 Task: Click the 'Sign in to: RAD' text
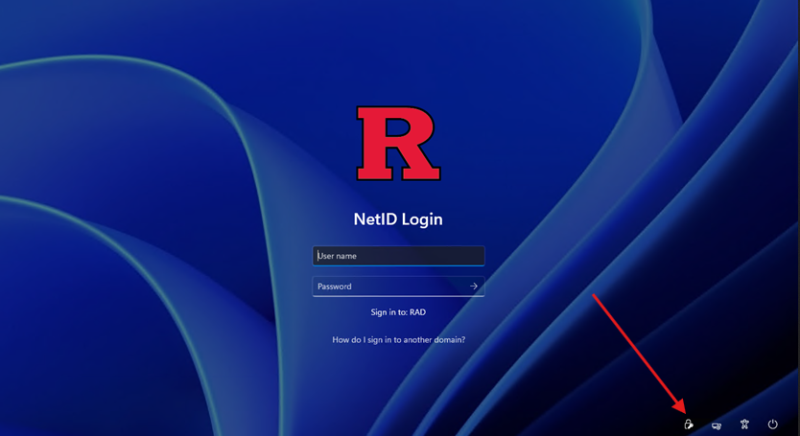click(x=398, y=312)
